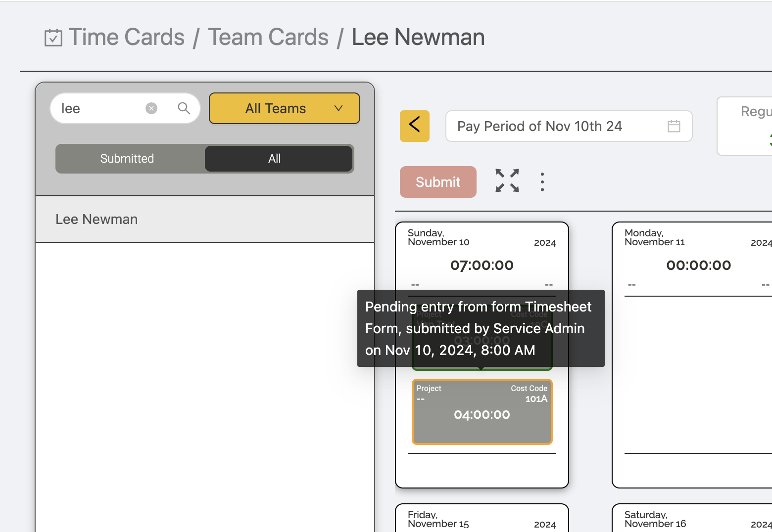Open the Friday, November 15 day card
772x532 pixels.
click(482, 518)
